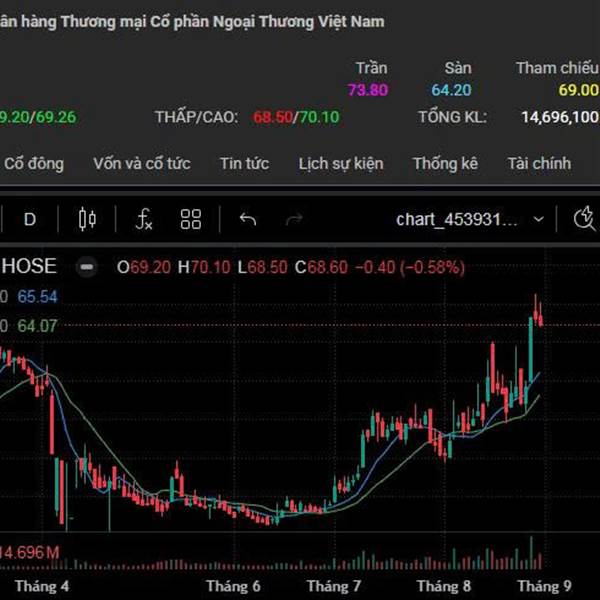The image size is (600, 600).
Task: Click the Tháng 4 axis label
Action: 42,586
